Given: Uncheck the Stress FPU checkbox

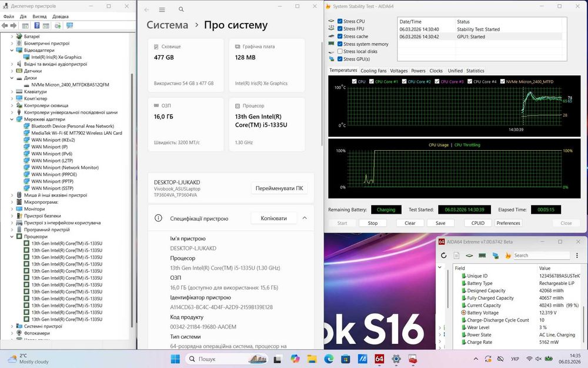Looking at the screenshot, I should tap(340, 28).
